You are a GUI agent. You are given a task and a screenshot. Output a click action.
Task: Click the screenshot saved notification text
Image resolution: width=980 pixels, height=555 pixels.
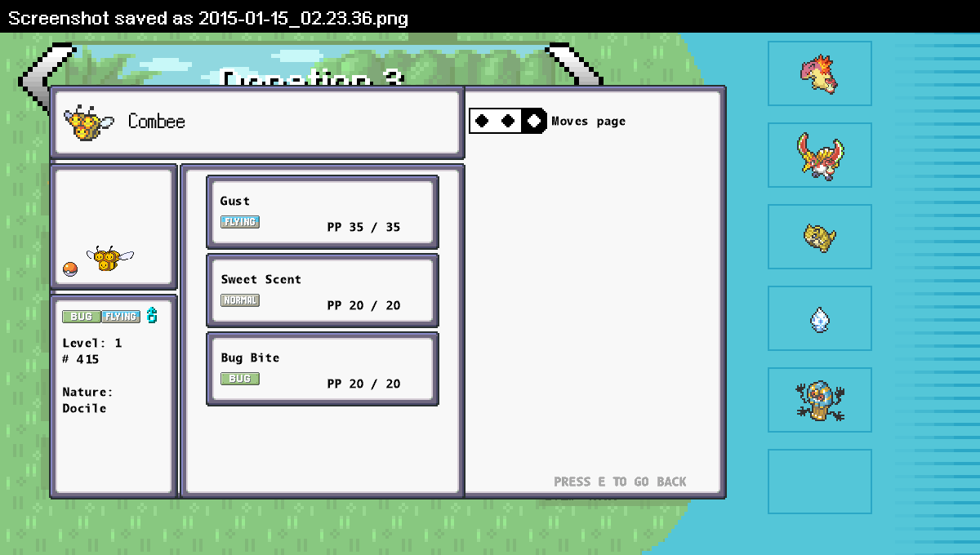[208, 18]
